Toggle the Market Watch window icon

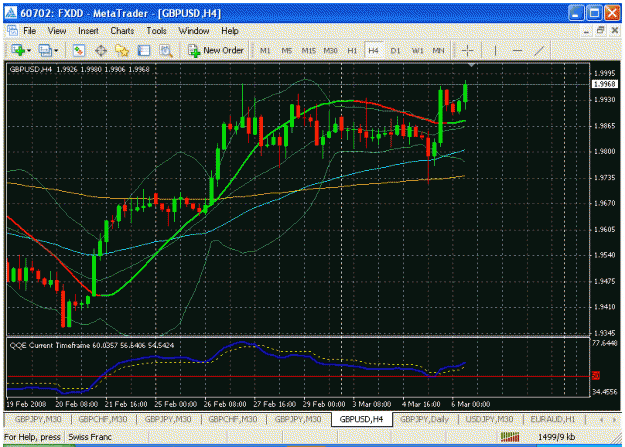pos(79,50)
